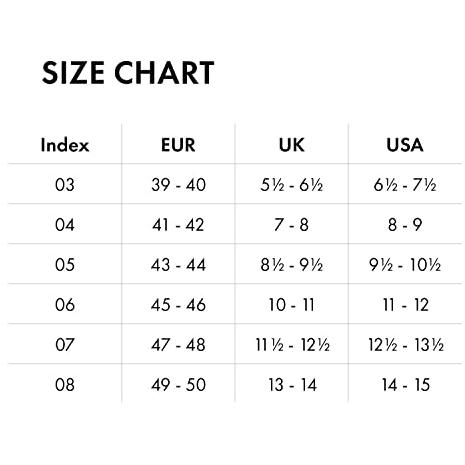Select the UK column header

pyautogui.click(x=292, y=145)
